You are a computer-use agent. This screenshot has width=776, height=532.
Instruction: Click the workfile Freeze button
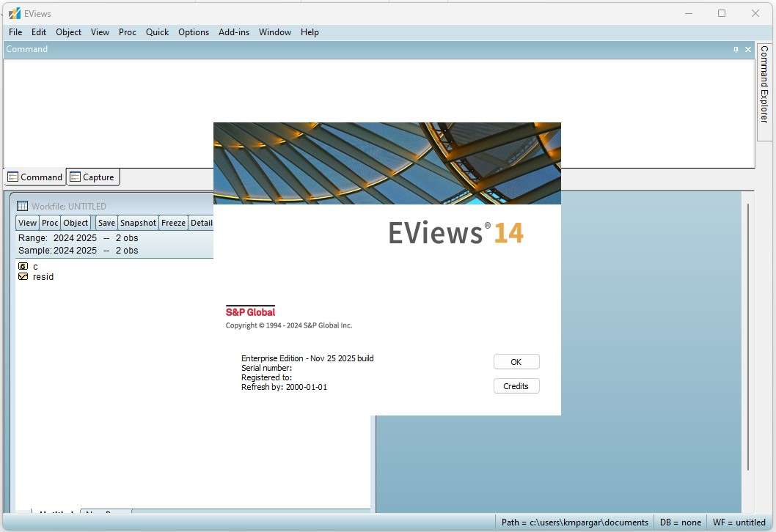(173, 223)
